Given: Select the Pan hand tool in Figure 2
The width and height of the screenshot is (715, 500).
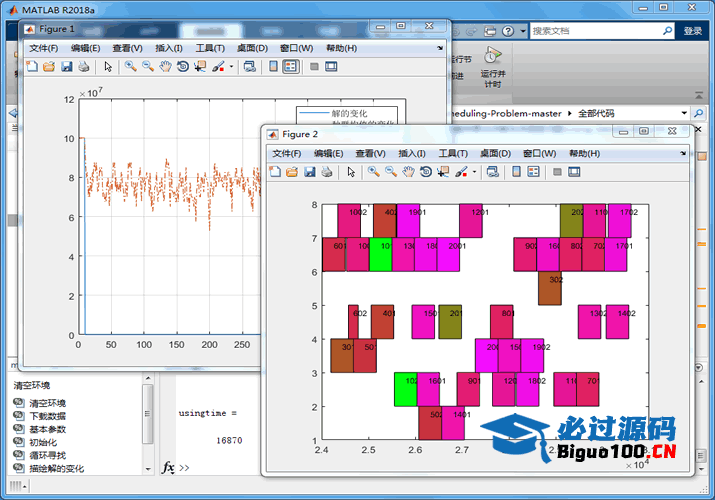Looking at the screenshot, I should 408,172.
